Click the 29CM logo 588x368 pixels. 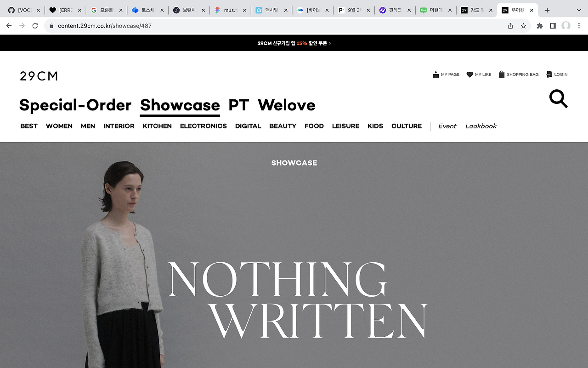click(39, 76)
